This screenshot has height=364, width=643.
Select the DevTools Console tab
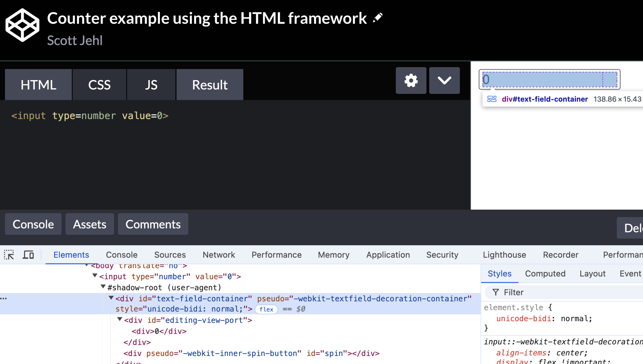(122, 255)
